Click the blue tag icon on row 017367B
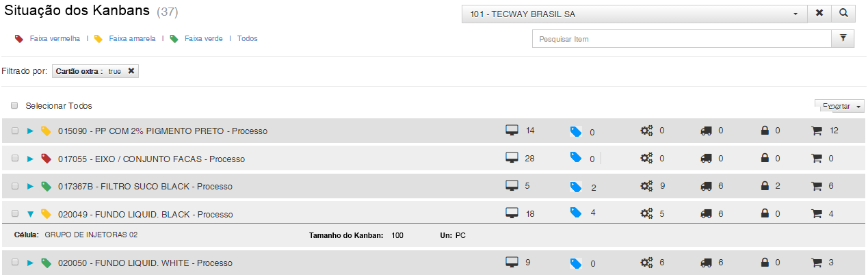This screenshot has width=868, height=279. (576, 187)
